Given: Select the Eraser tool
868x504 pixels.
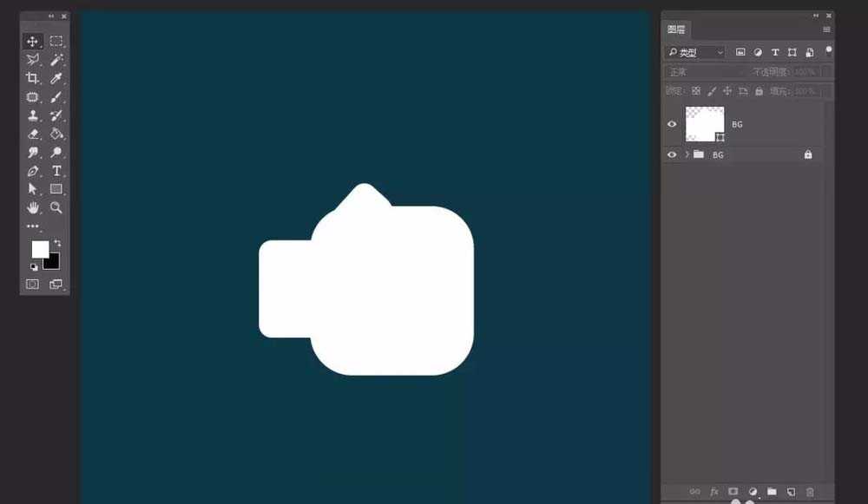Looking at the screenshot, I should (x=32, y=134).
